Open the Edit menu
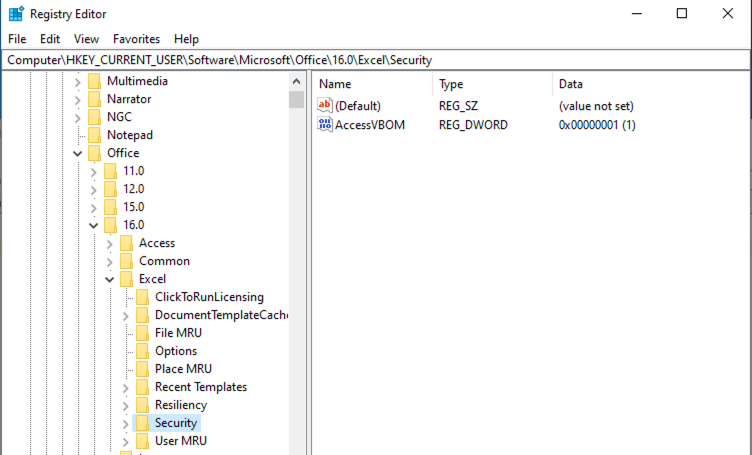The width and height of the screenshot is (752, 455). [50, 39]
